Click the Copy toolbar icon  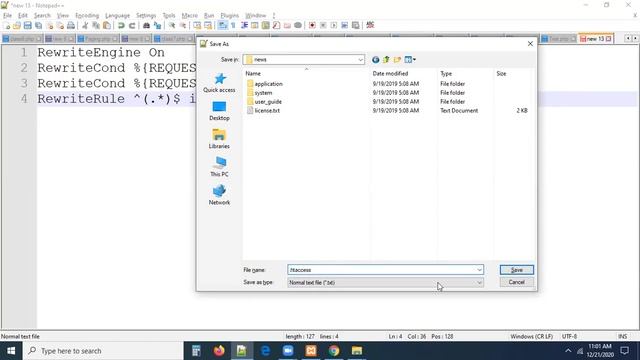96,25
